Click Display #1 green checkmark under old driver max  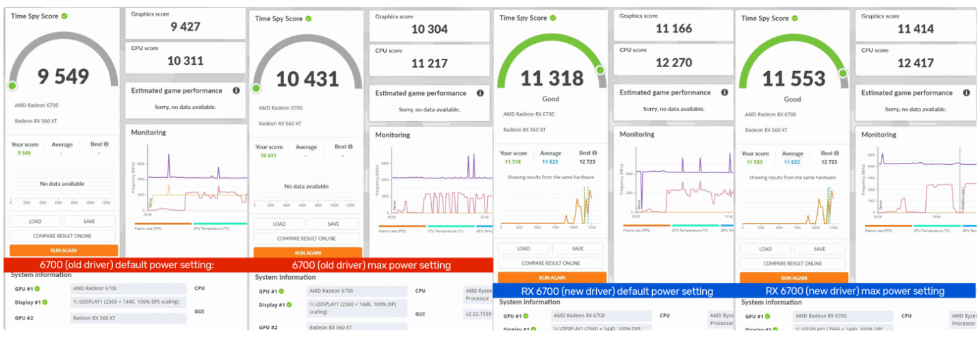289,305
